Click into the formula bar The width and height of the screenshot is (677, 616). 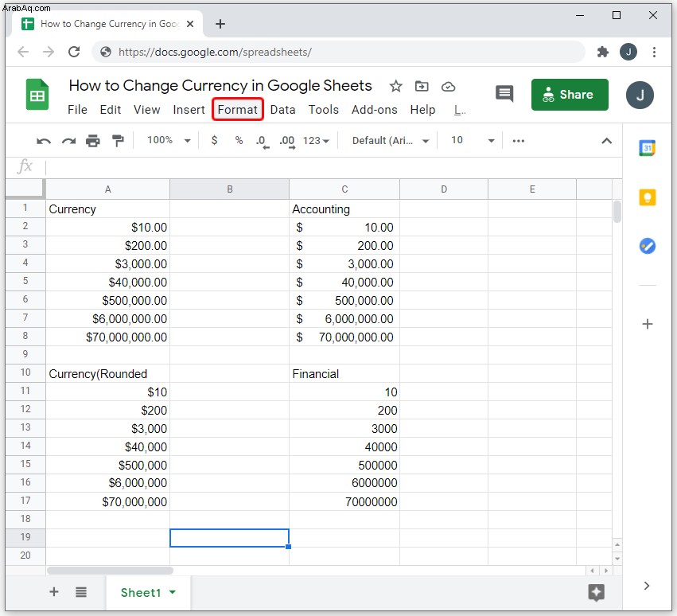[333, 167]
